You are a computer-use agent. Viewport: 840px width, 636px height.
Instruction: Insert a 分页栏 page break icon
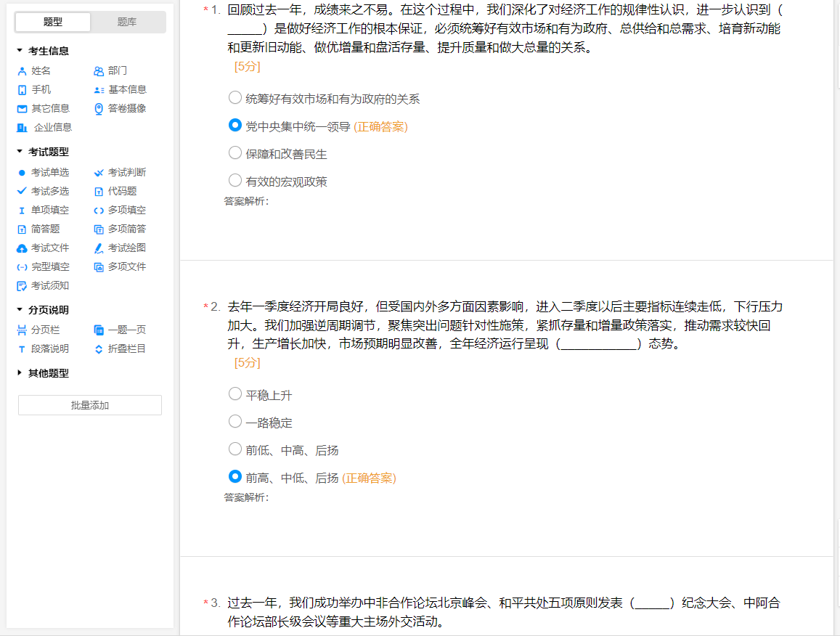22,330
